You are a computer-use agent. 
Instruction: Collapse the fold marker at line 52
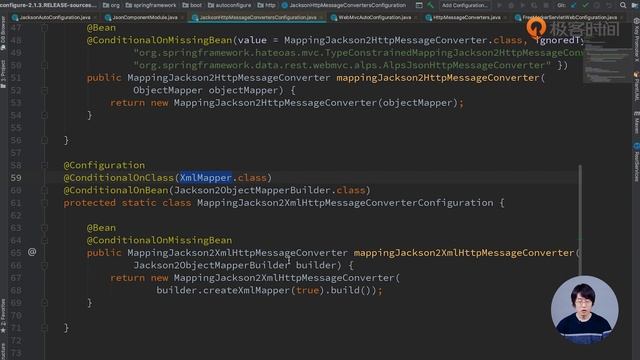(x=44, y=91)
